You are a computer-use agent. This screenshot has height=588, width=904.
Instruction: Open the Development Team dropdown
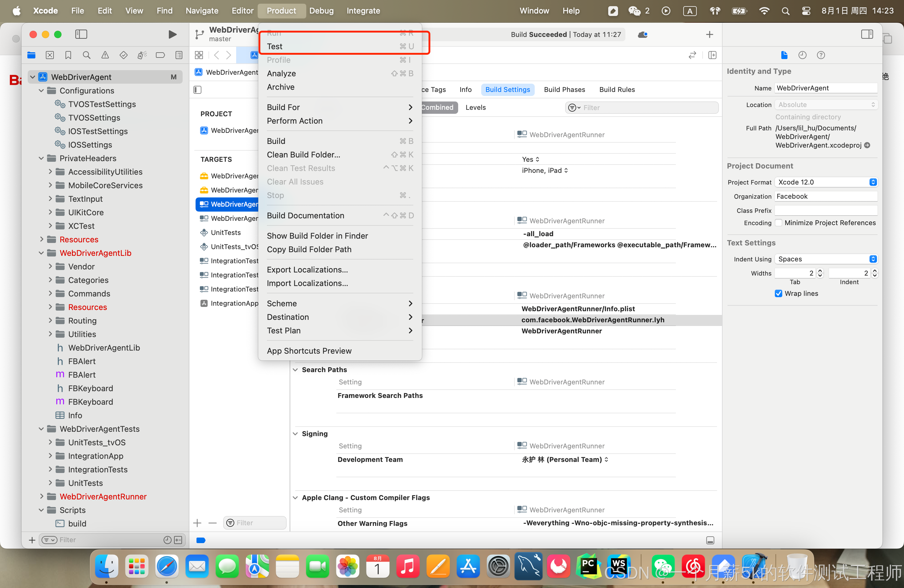(x=565, y=460)
